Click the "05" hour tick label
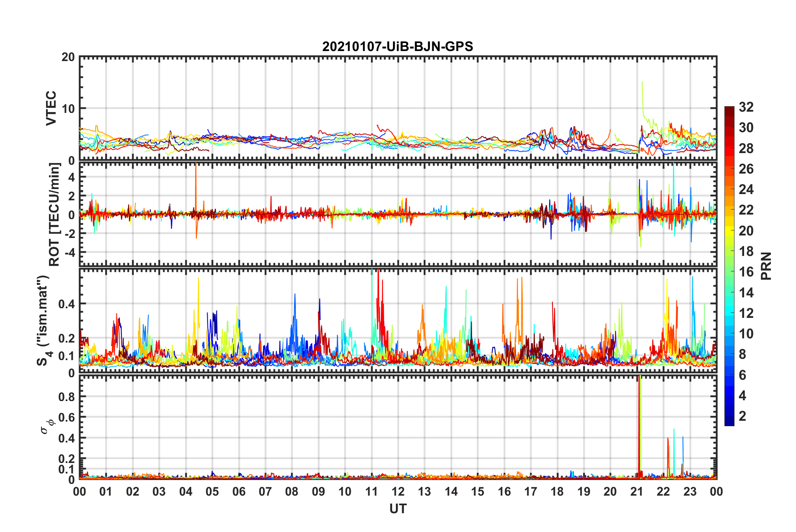 point(212,491)
